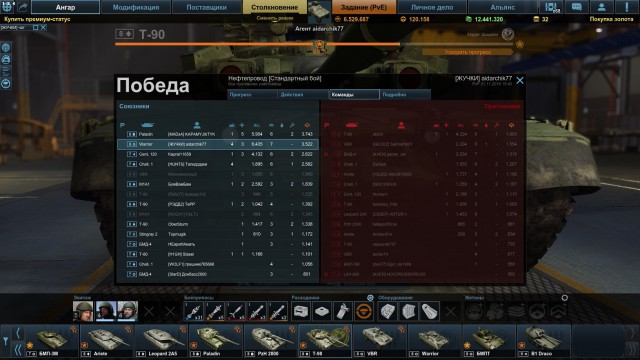
Task: Switch to the Поставщики tab
Action: [207, 7]
